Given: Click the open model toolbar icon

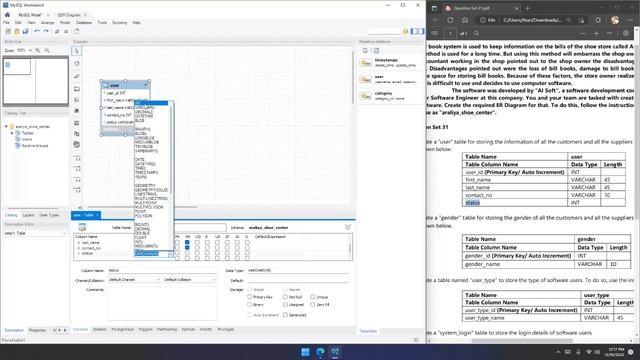Looking at the screenshot, I should [16, 31].
